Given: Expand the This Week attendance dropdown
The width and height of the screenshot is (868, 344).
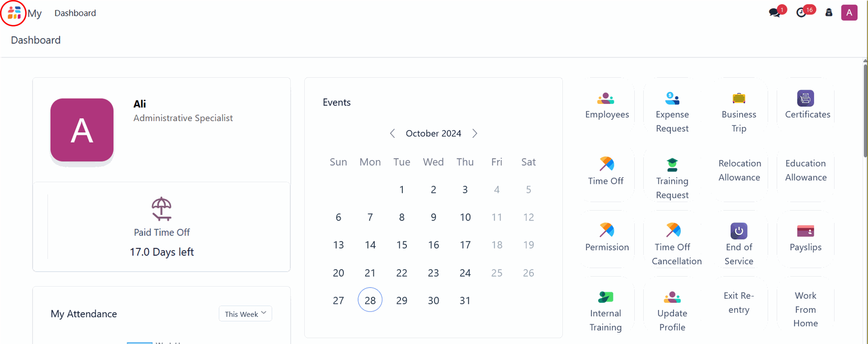Looking at the screenshot, I should pyautogui.click(x=245, y=314).
